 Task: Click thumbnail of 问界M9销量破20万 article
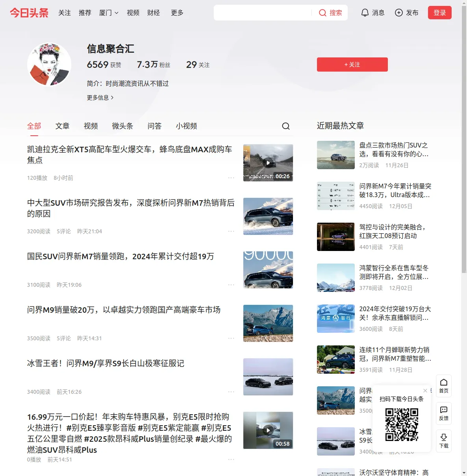pyautogui.click(x=268, y=323)
